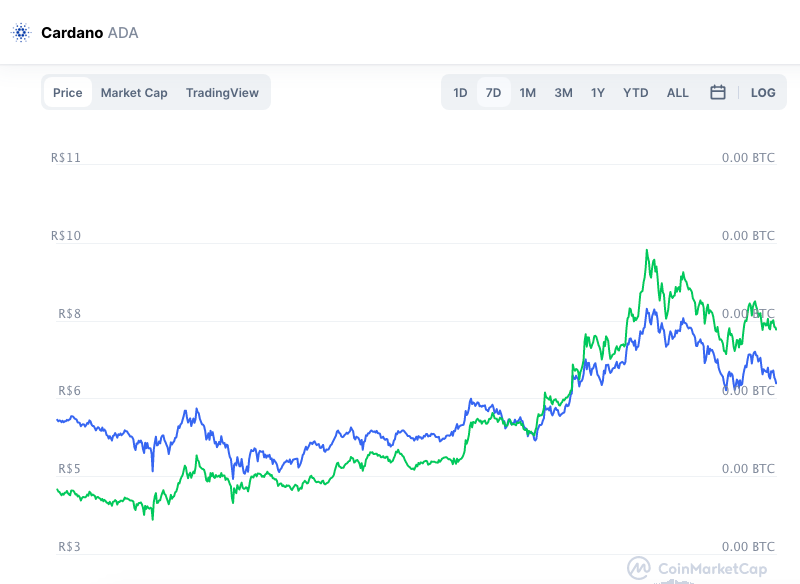This screenshot has height=584, width=800.
Task: Toggle the LOG scale option
Action: click(x=763, y=93)
